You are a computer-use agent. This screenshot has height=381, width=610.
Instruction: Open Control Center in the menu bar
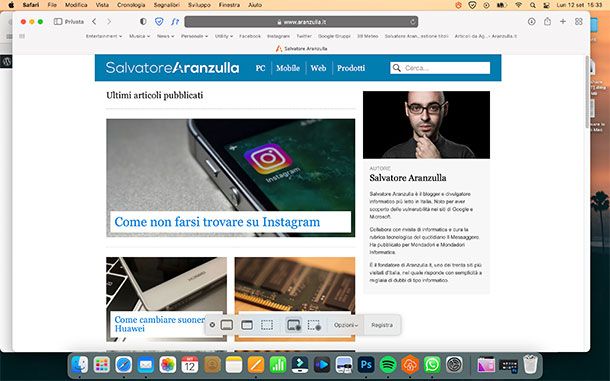pos(547,5)
